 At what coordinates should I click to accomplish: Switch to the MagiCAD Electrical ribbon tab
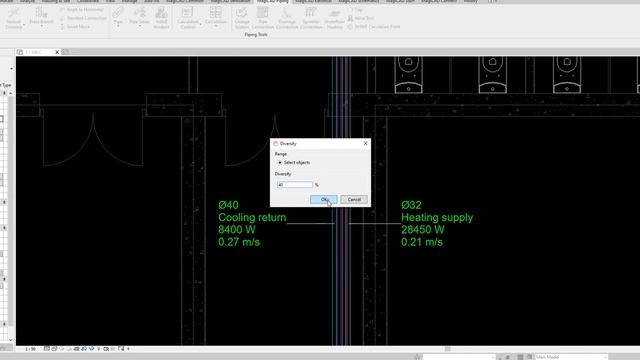coord(314,2)
